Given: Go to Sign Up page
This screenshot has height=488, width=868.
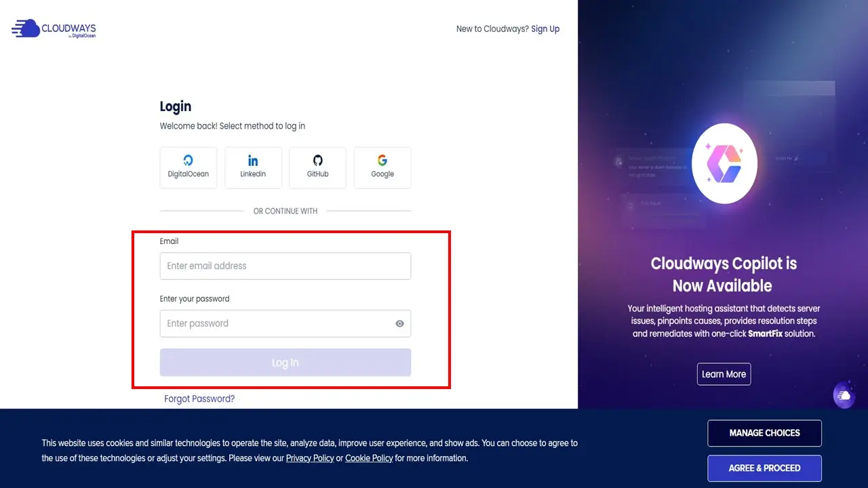Looking at the screenshot, I should click(x=545, y=28).
